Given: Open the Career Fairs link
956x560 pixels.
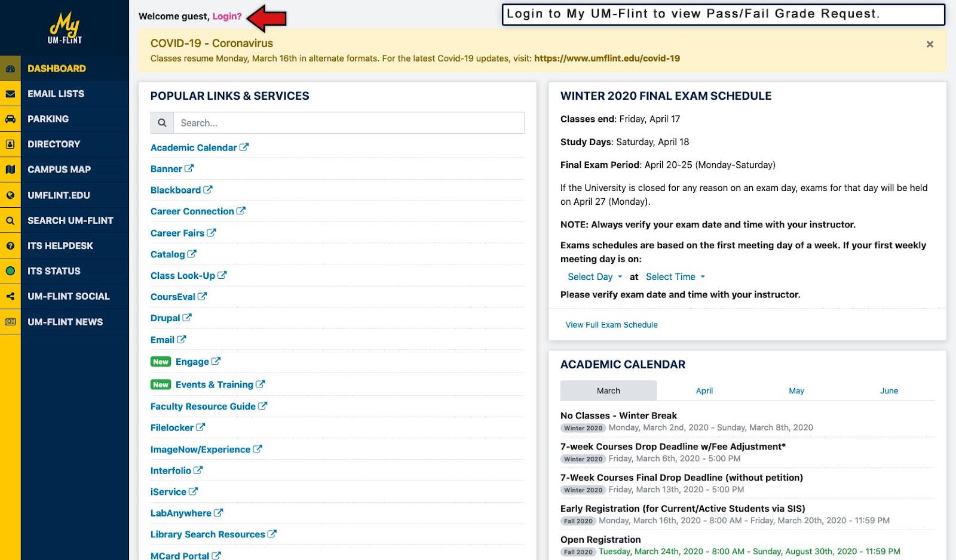Looking at the screenshot, I should (x=177, y=233).
